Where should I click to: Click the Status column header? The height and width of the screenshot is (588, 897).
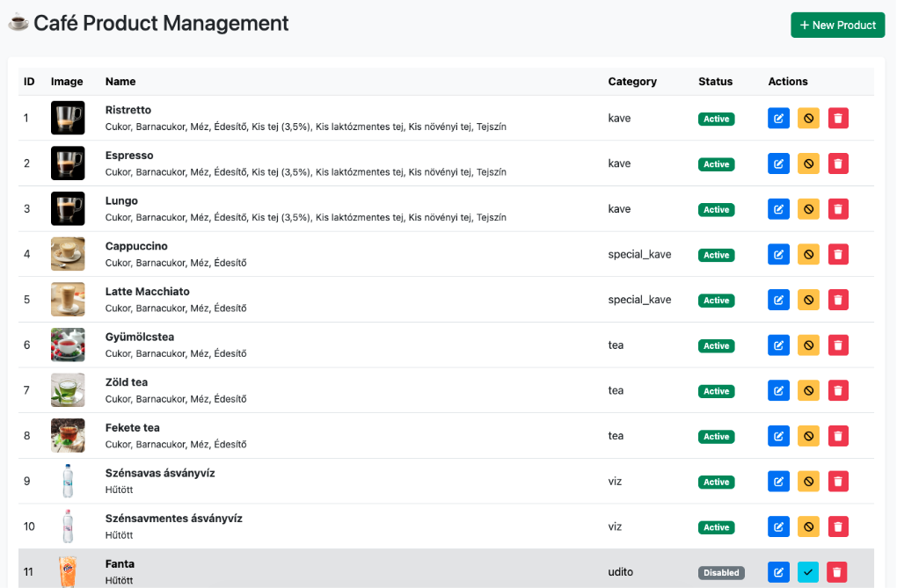715,82
